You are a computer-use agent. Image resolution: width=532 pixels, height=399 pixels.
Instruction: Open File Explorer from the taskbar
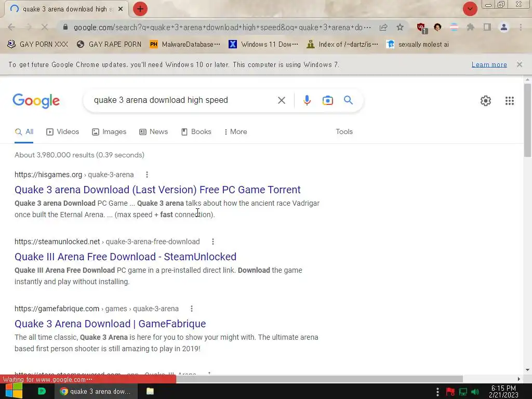(150, 391)
